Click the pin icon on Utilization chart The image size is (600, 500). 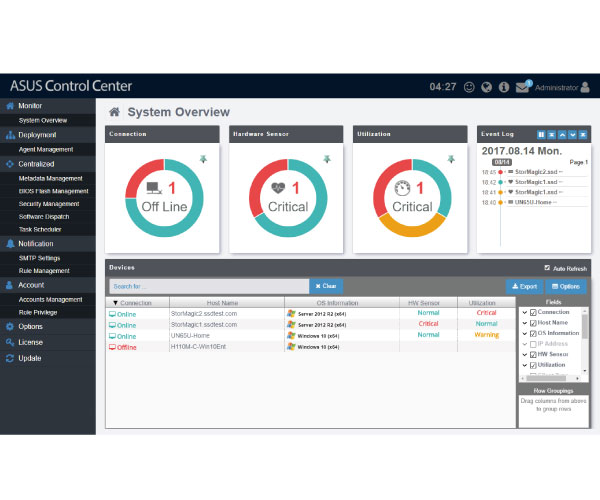click(x=450, y=158)
